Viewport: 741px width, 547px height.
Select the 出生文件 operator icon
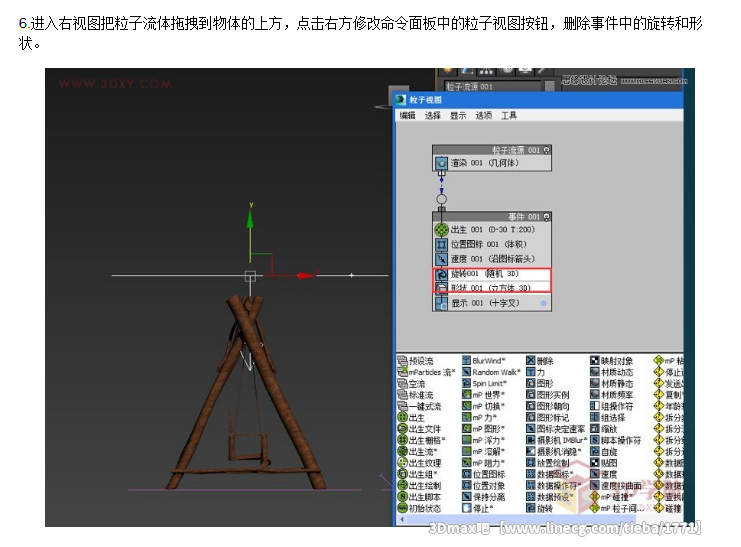[402, 429]
